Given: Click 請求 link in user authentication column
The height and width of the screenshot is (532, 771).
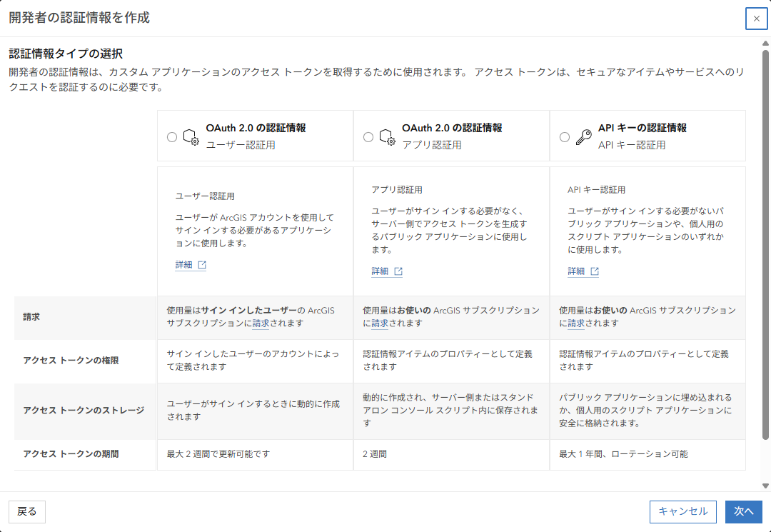Looking at the screenshot, I should pyautogui.click(x=261, y=323).
